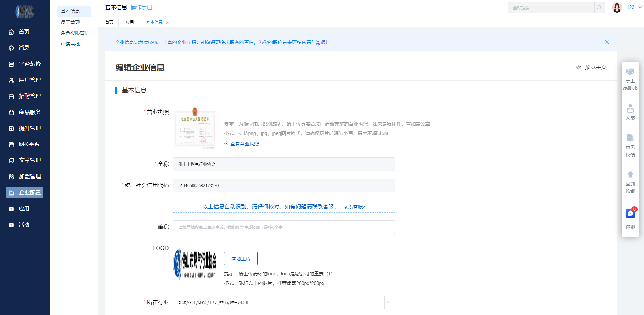
Task: Open the 微聊 chat icon
Action: [630, 214]
